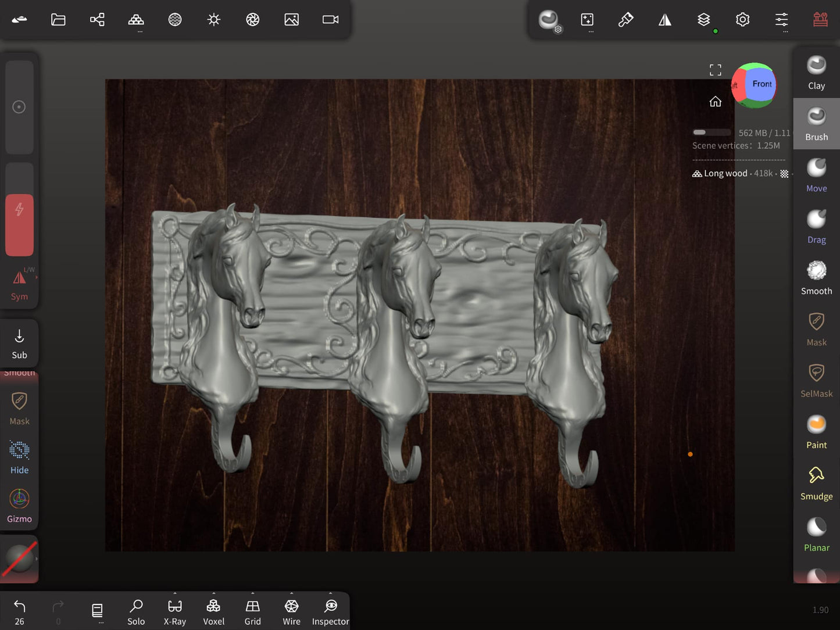Open the scene hierarchy menu
840x630 pixels.
pos(97,20)
